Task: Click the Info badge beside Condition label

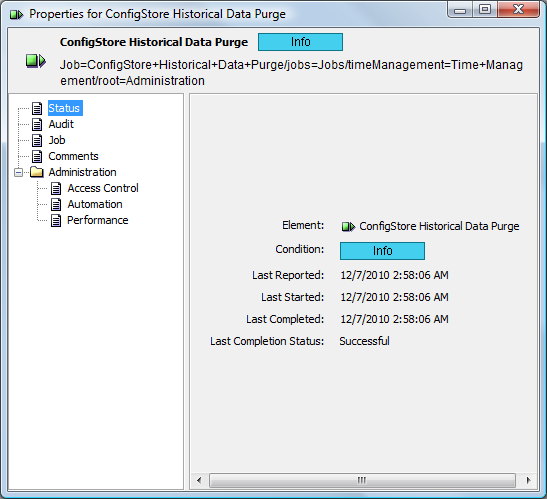Action: (382, 251)
